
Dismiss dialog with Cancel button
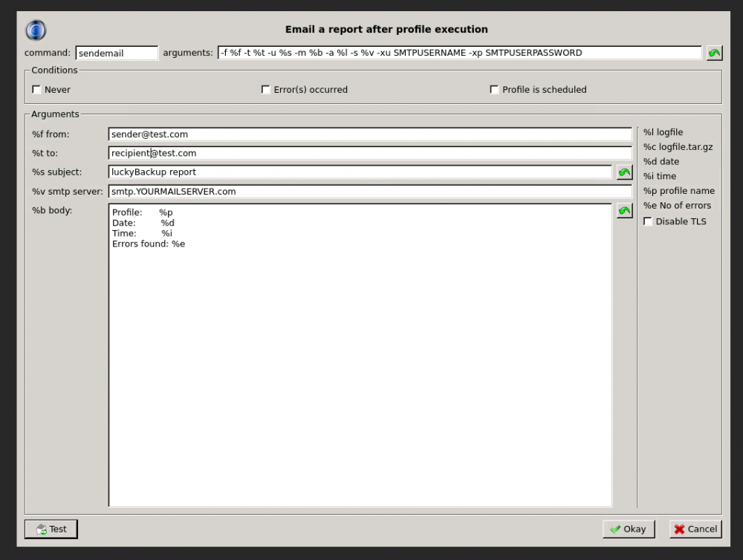point(695,529)
